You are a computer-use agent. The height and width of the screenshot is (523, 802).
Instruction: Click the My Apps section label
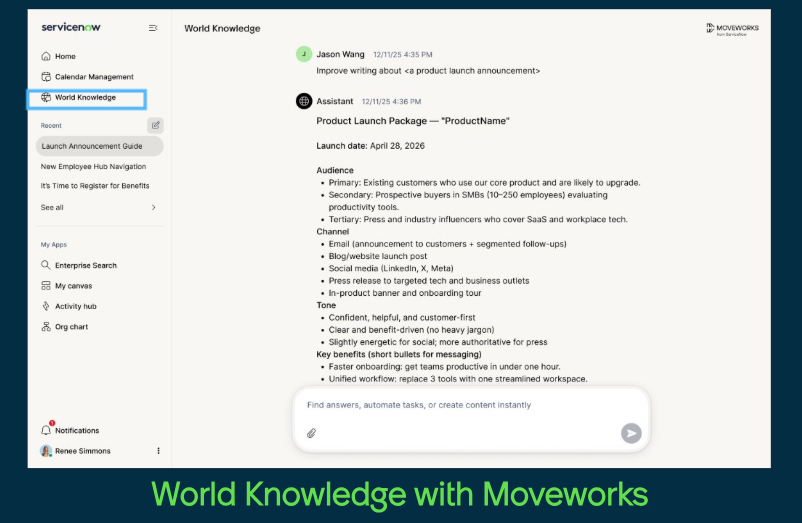coord(54,245)
